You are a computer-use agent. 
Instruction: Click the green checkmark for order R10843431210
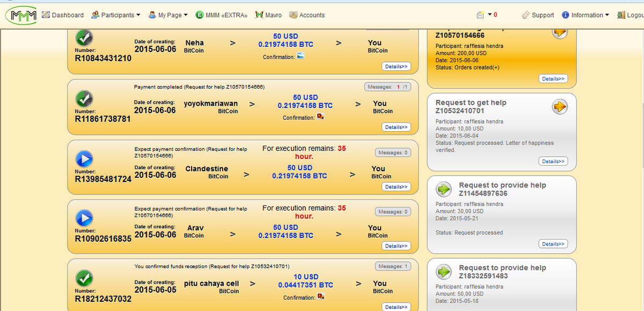[x=84, y=38]
